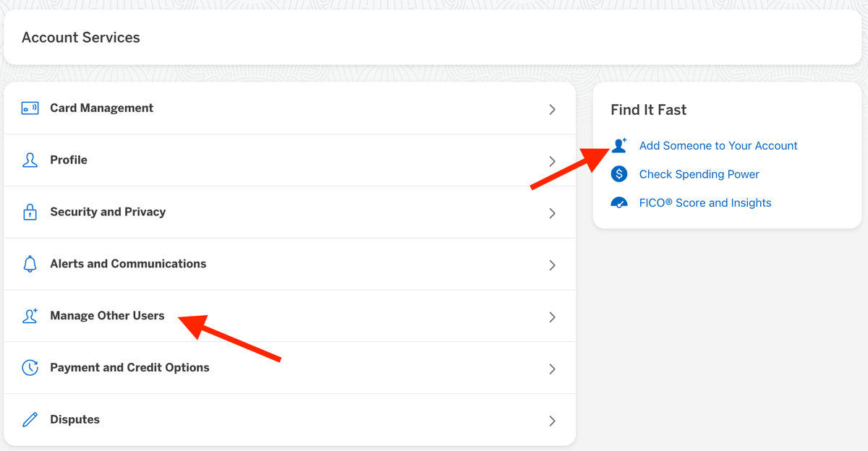The height and width of the screenshot is (451, 868).
Task: Expand the Profile row chevron
Action: pyautogui.click(x=552, y=161)
